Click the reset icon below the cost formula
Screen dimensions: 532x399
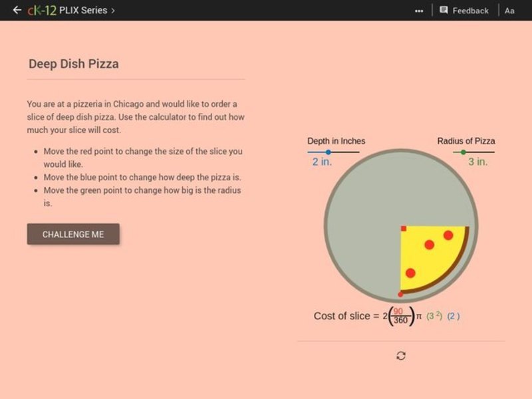[x=400, y=355]
